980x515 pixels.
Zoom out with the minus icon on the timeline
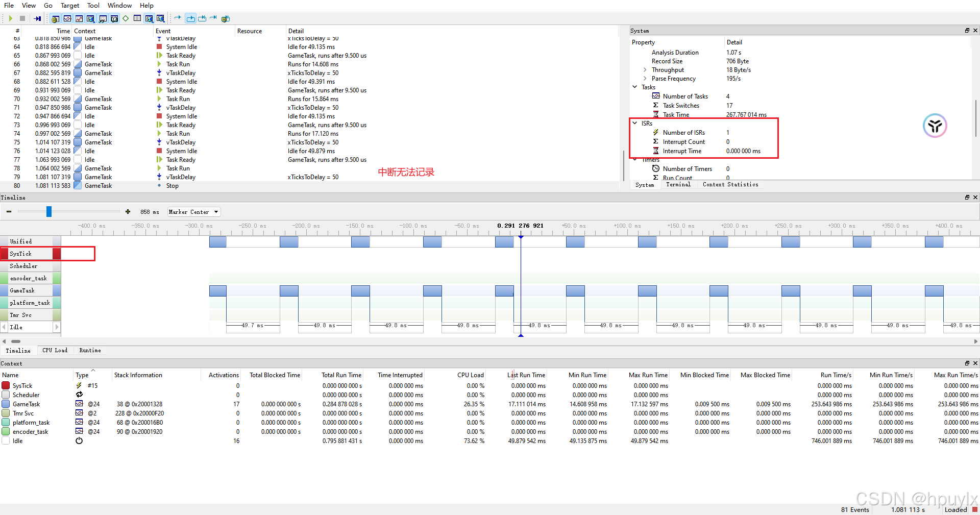tap(9, 211)
